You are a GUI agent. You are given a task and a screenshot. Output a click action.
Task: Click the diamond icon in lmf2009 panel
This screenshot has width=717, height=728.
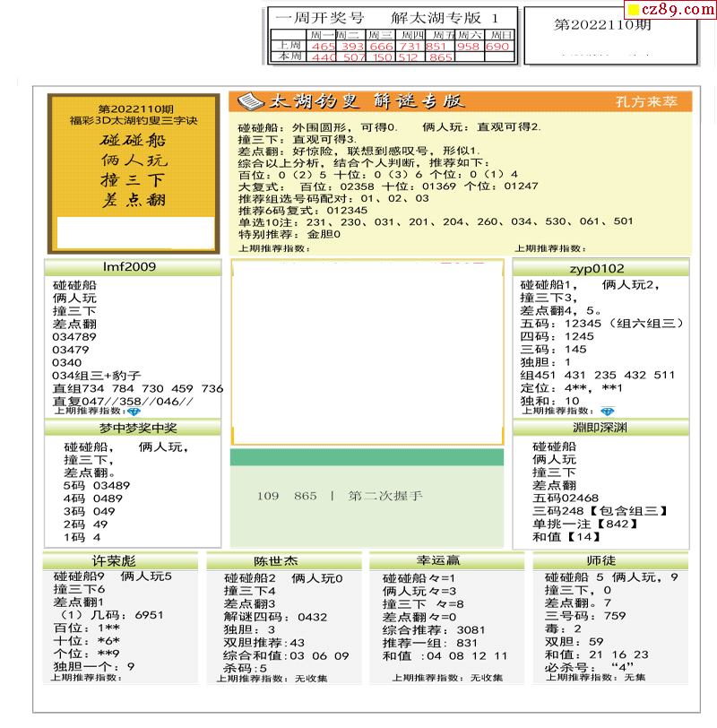point(134,412)
